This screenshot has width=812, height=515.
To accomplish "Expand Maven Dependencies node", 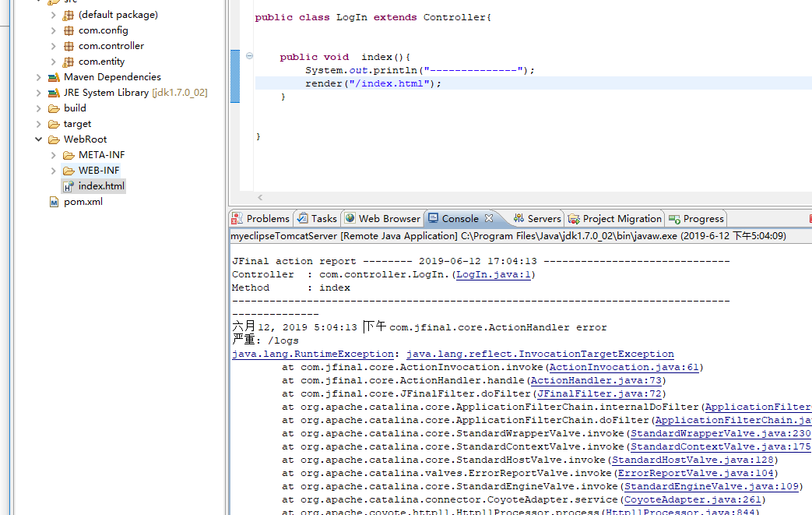I will point(38,77).
